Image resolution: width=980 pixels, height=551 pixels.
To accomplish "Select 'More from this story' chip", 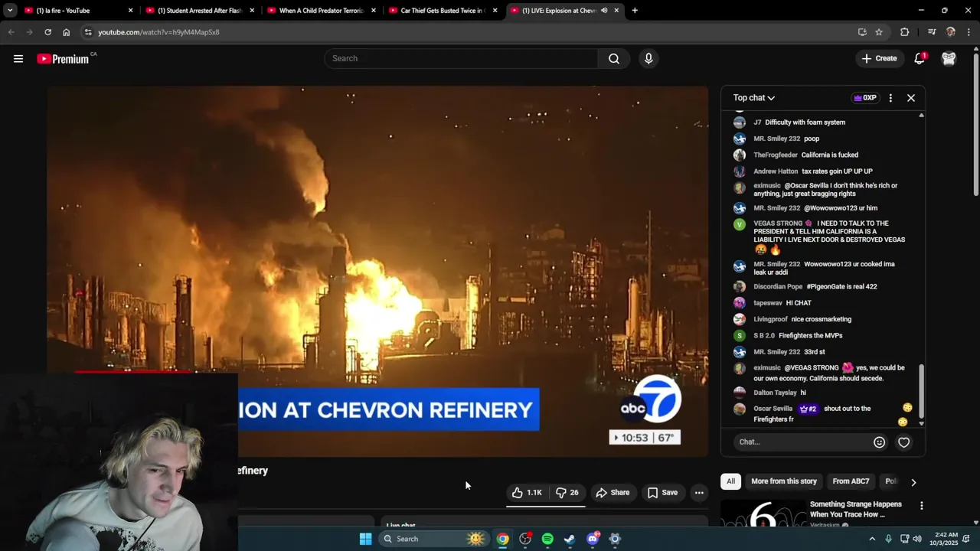I will tap(783, 481).
